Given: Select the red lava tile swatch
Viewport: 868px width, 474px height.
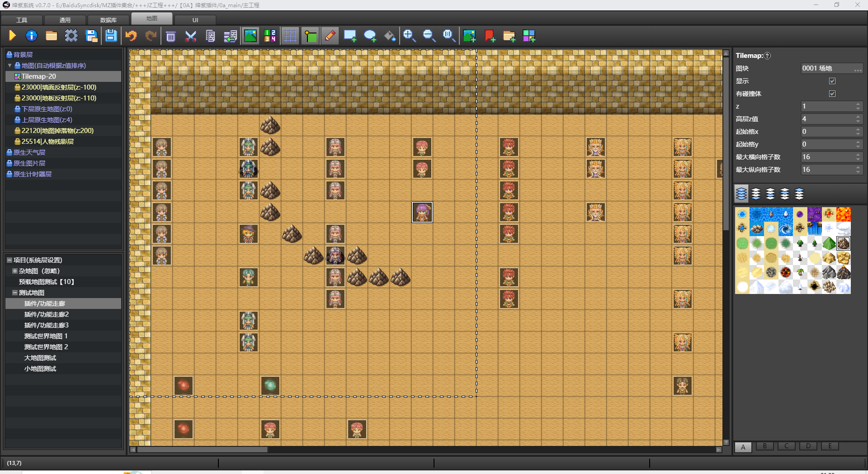Looking at the screenshot, I should point(843,214).
